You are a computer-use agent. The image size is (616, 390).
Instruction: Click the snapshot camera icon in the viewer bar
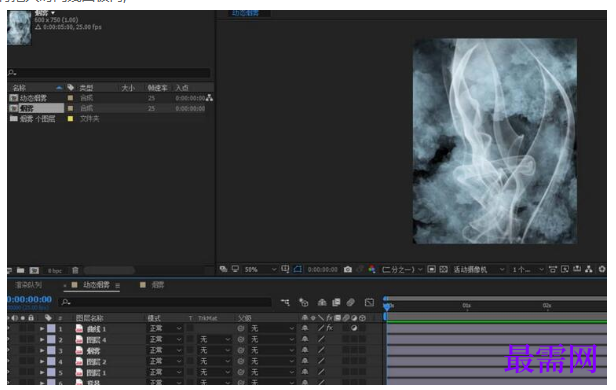pyautogui.click(x=347, y=269)
